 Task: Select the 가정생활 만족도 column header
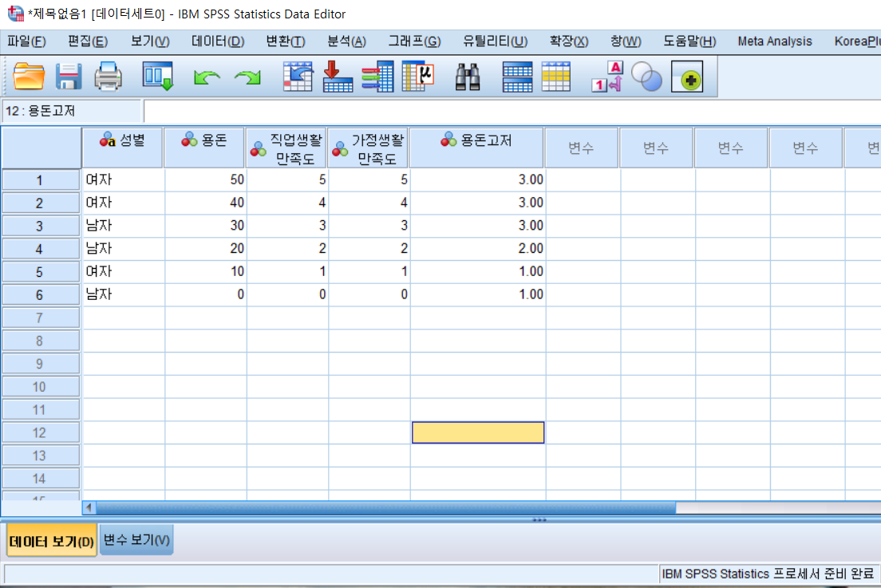coord(368,148)
